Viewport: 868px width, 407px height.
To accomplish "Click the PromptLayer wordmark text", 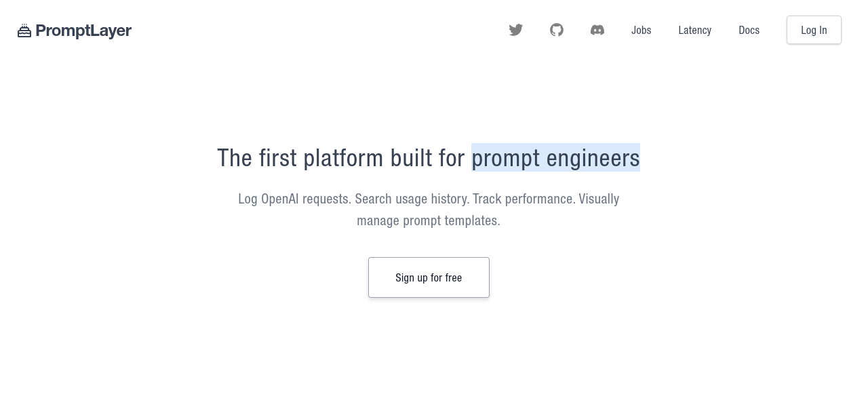I will click(83, 31).
